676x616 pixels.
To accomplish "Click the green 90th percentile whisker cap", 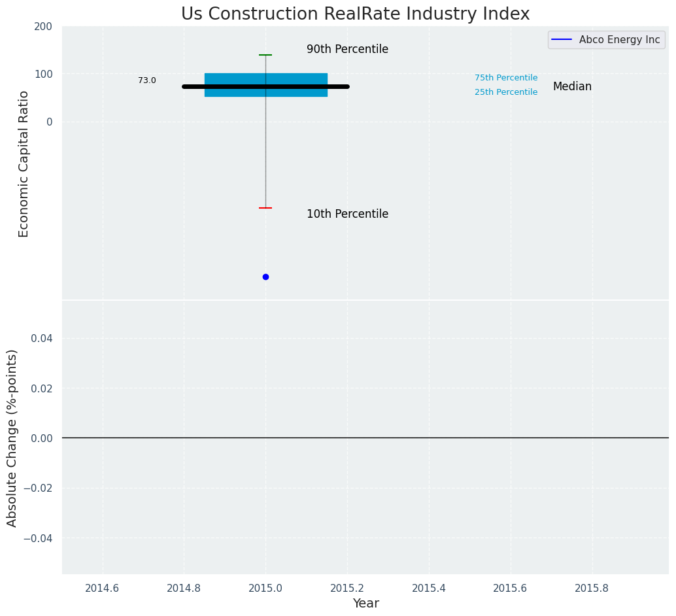I will [265, 55].
